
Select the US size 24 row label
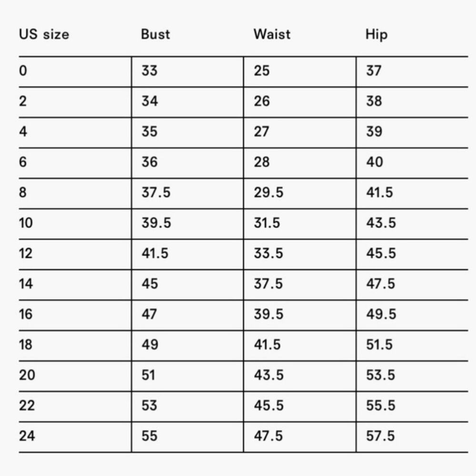pyautogui.click(x=27, y=436)
